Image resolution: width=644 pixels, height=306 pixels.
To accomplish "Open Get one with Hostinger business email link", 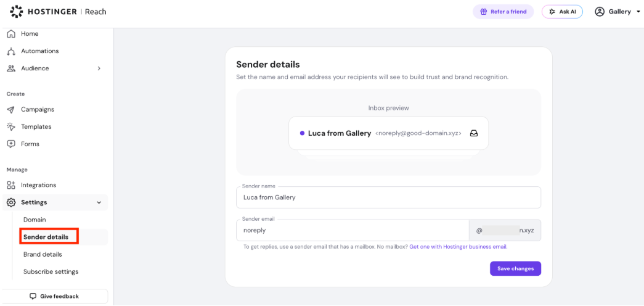I will click(x=459, y=247).
